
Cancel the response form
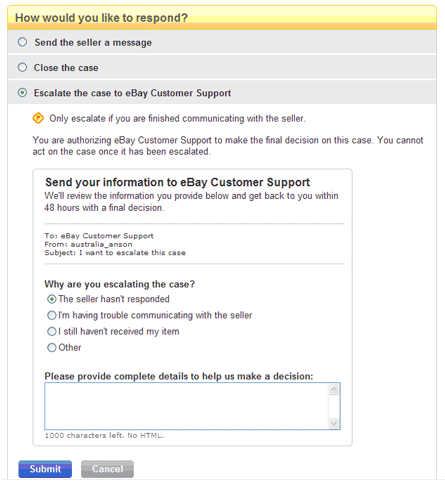pyautogui.click(x=107, y=469)
